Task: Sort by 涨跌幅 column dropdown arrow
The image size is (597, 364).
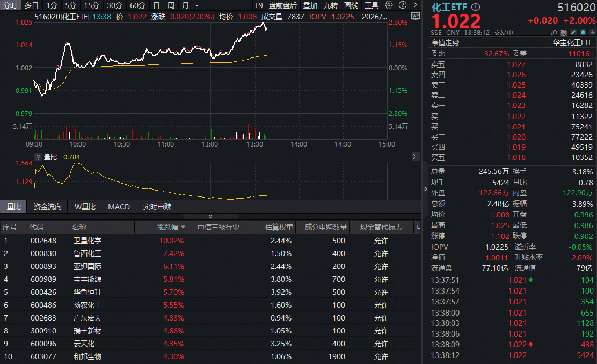Action: coord(183,228)
